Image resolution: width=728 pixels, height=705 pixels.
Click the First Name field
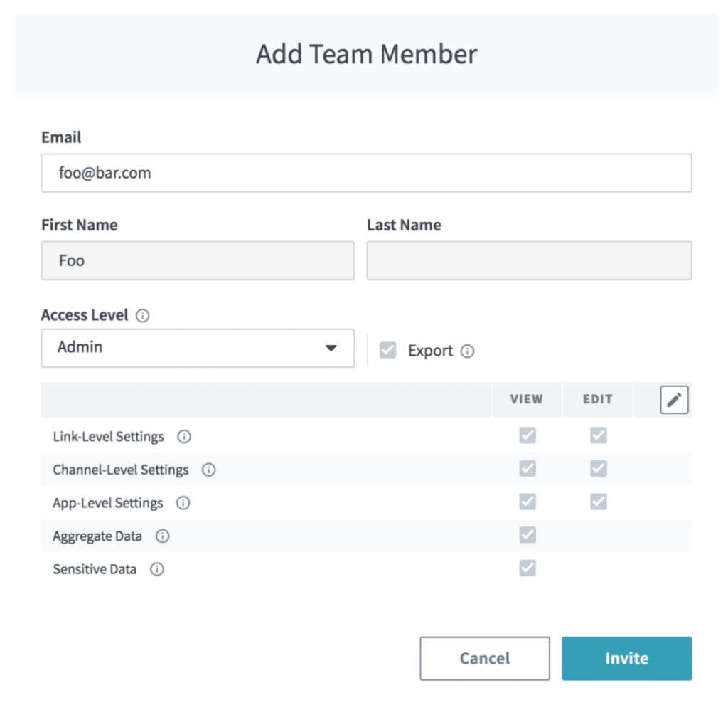198,260
